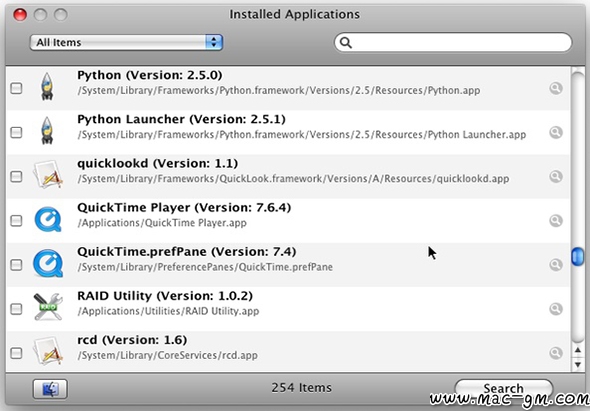Click the rcd application icon
The height and width of the screenshot is (411, 590).
[x=48, y=351]
